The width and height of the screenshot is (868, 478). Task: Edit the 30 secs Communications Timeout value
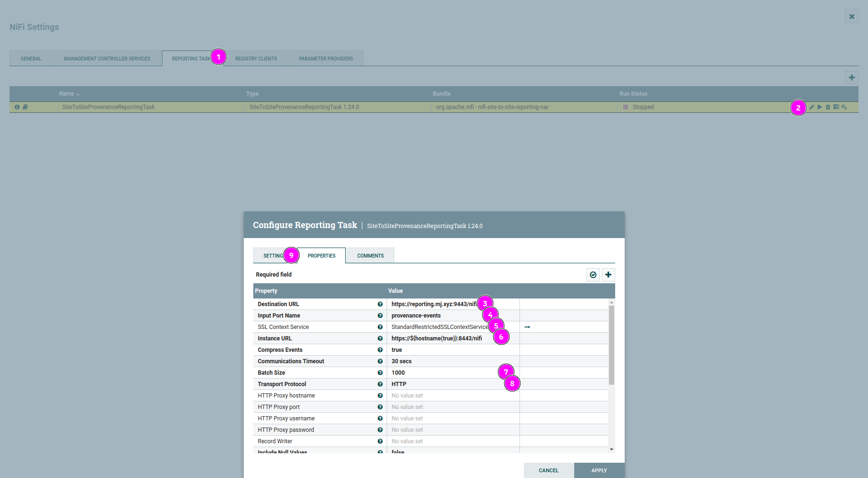pos(453,361)
